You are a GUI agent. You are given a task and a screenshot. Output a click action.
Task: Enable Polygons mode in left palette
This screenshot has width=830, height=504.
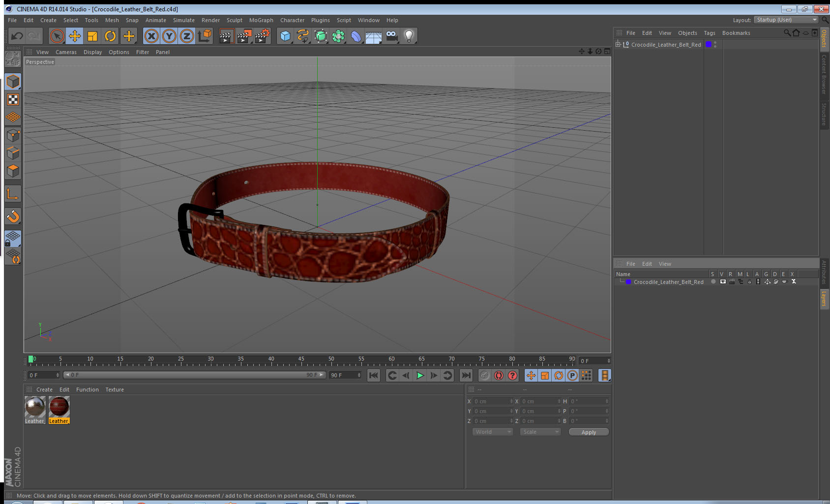point(13,171)
